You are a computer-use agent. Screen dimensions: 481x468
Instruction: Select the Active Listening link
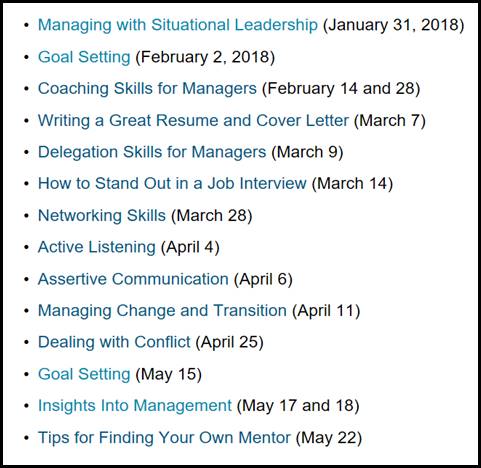(97, 247)
